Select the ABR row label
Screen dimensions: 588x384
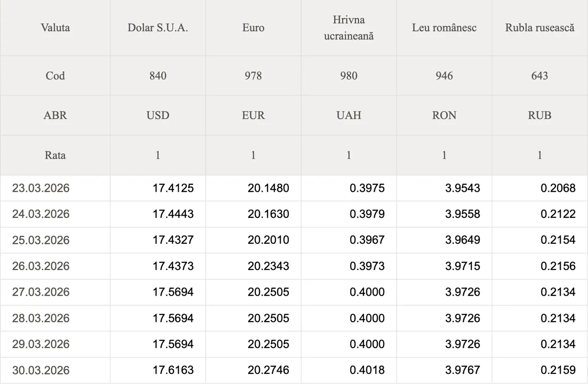(55, 115)
